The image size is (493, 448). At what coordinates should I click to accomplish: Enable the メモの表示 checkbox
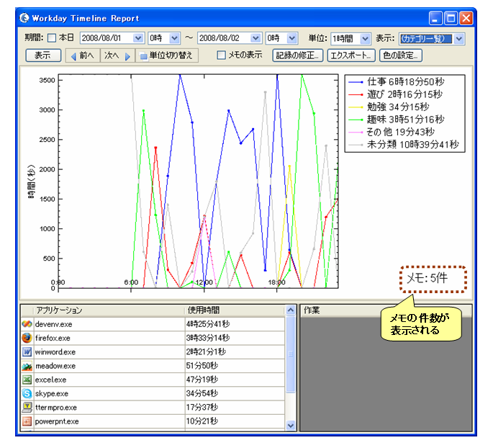pyautogui.click(x=222, y=55)
